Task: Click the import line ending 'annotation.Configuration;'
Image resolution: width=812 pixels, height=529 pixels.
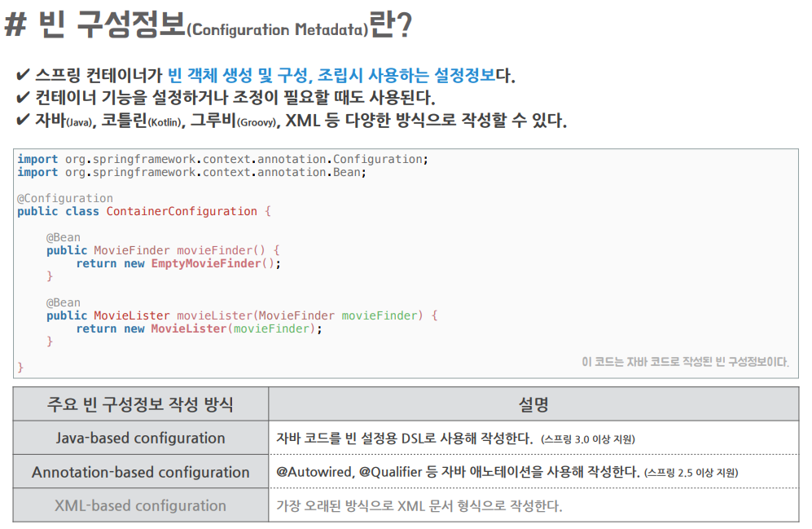Action: click(x=222, y=159)
